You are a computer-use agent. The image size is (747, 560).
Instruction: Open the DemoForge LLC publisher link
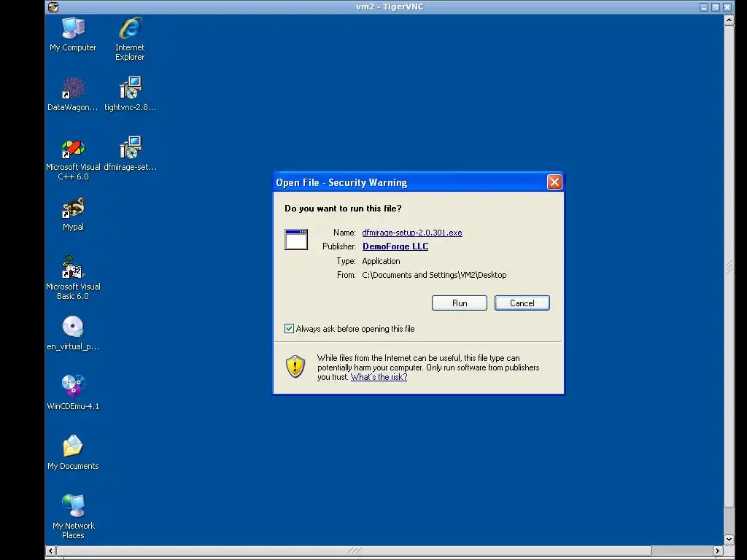pos(395,246)
